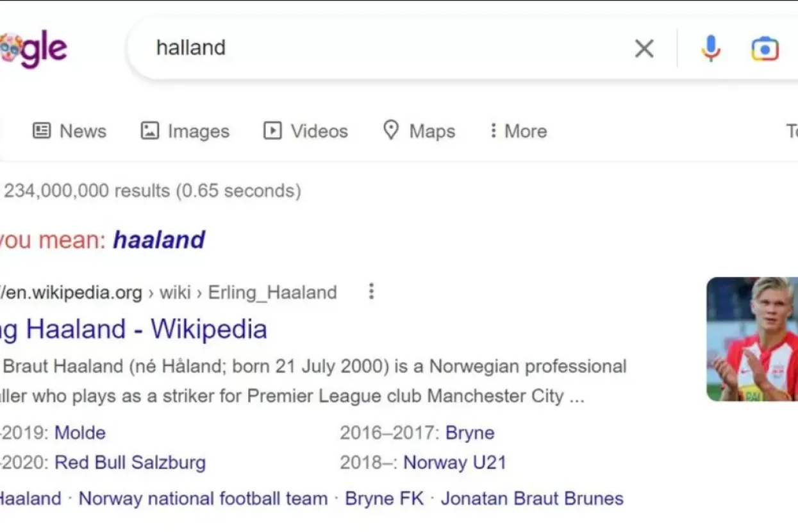798x532 pixels.
Task: Start a voice search with the microphone icon
Action: (x=711, y=48)
